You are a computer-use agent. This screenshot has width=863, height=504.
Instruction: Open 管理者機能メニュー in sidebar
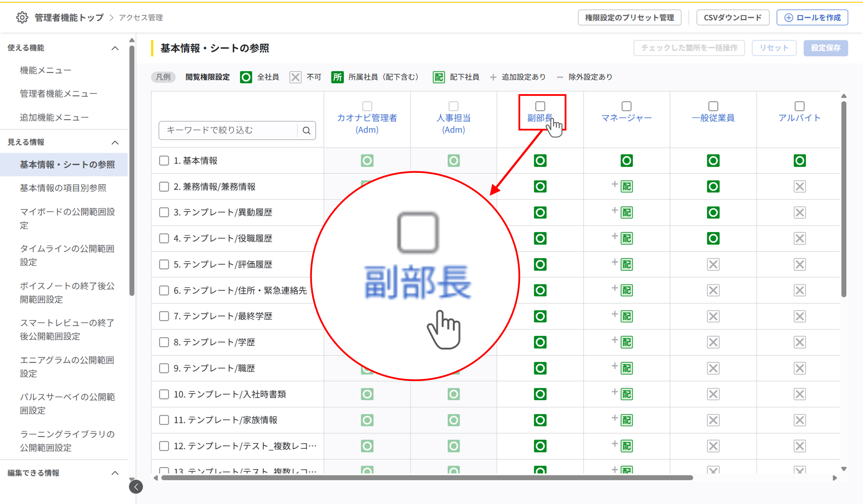pos(59,94)
